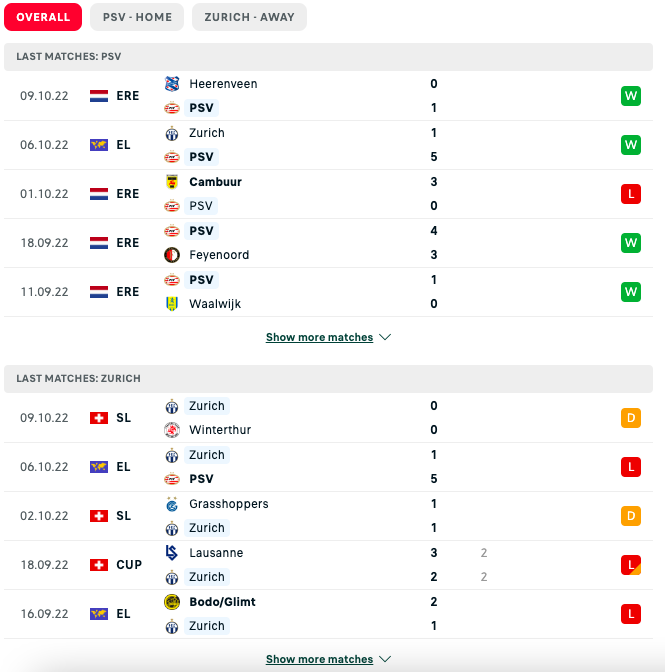Screen dimensions: 665x672
Task: Click the orange D badge for Winterthur match
Action: (x=630, y=418)
